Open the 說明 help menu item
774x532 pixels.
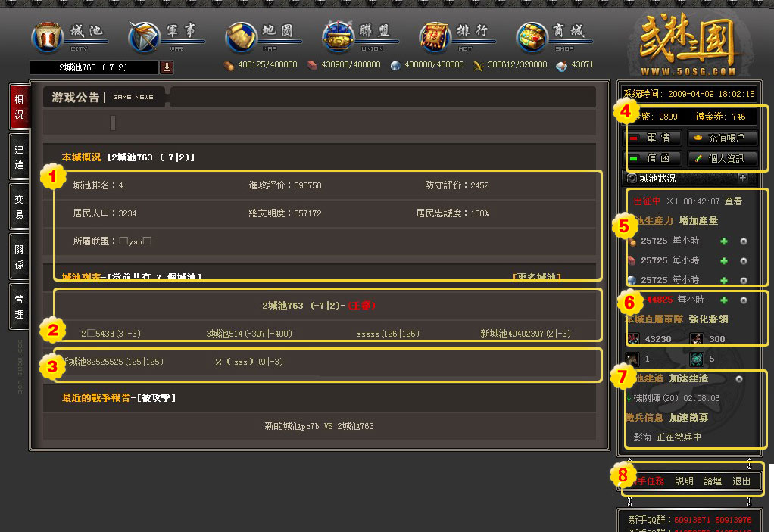click(x=684, y=481)
